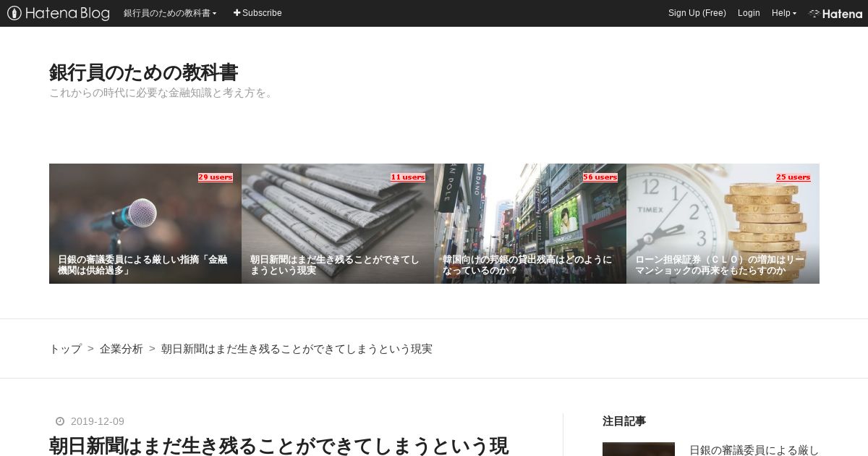Click the 29 users bookmark badge
Viewport: 868px width, 456px height.
tap(216, 177)
